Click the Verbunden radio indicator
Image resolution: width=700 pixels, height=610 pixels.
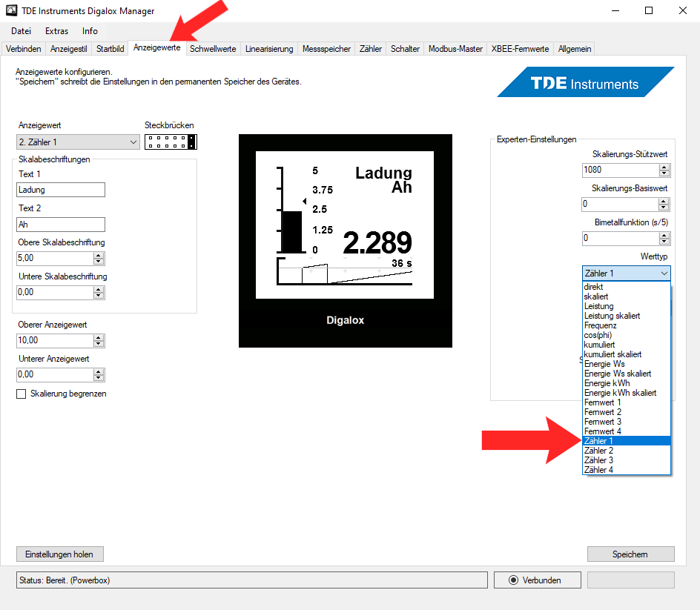click(513, 580)
